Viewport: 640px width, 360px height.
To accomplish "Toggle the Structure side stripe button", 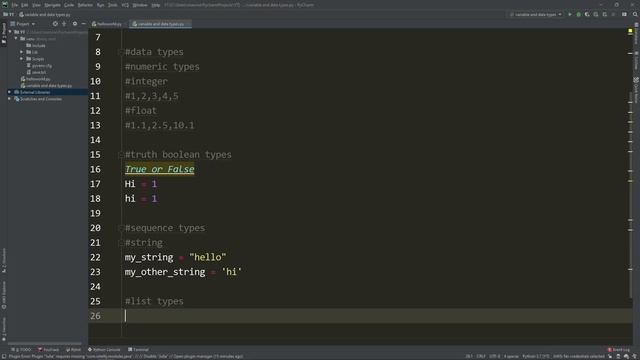I will click(4, 260).
